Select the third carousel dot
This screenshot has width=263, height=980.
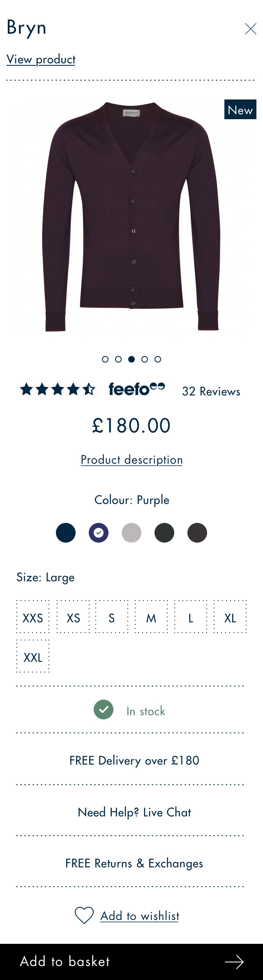click(131, 359)
